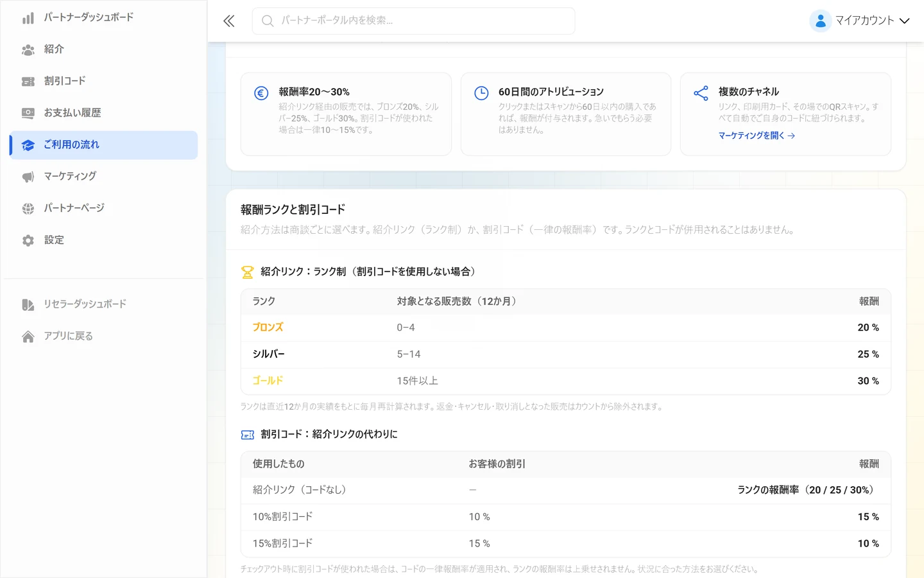Collapse the sidebar with the double chevron
The image size is (924, 578).
coord(229,21)
